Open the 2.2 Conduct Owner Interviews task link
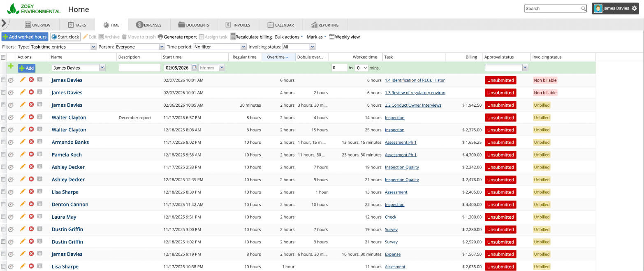Viewport: 644px width, 271px height. [x=413, y=105]
